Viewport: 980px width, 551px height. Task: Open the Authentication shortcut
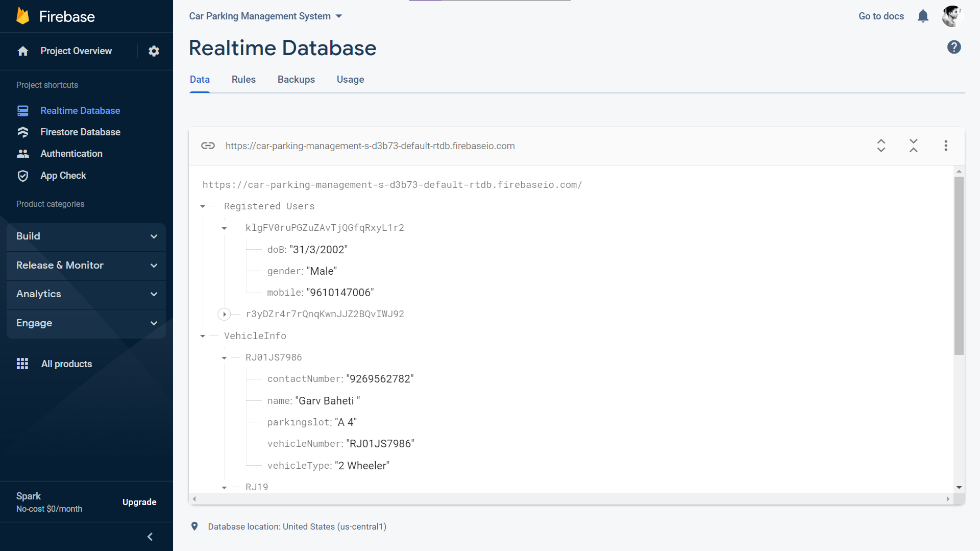click(x=71, y=154)
